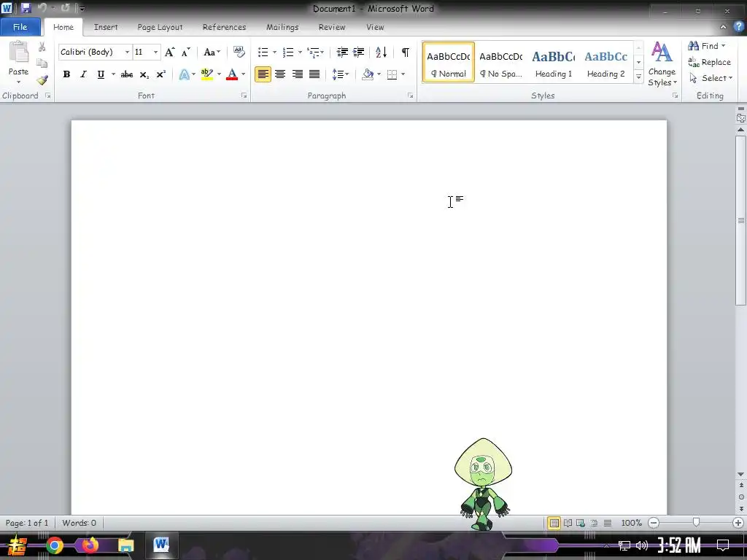This screenshot has height=560, width=747.
Task: Open the Borders dropdown arrow
Action: (x=403, y=74)
